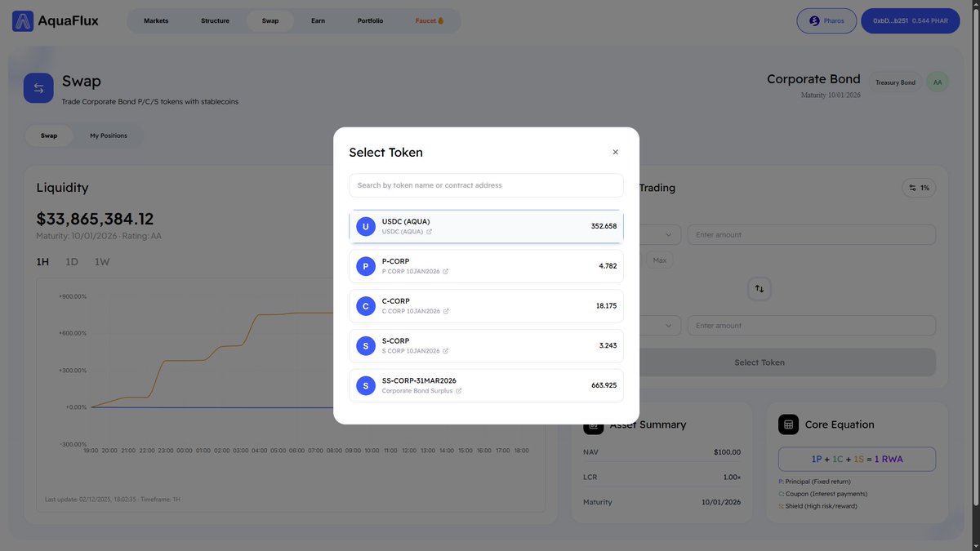This screenshot has height=551, width=980.
Task: Click the Max amount button
Action: 659,260
